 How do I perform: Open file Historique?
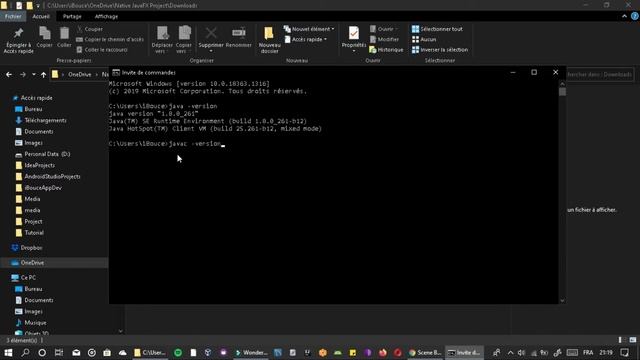(386, 49)
